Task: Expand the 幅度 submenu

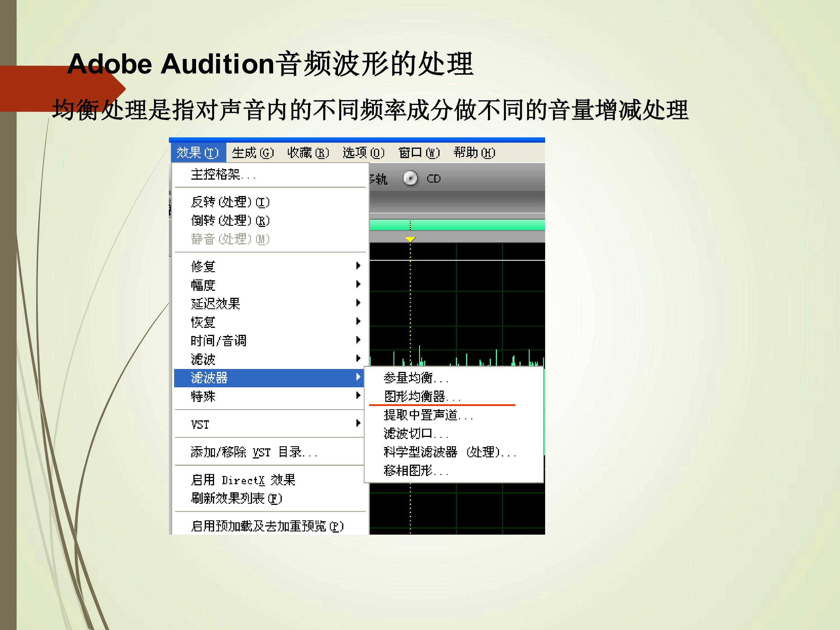Action: click(x=269, y=285)
